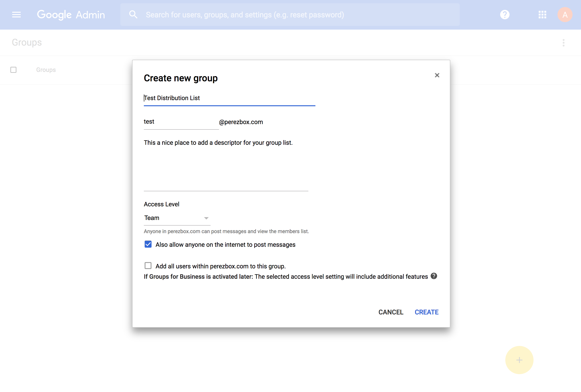Click the Groups column header
This screenshot has width=581, height=392.
[46, 70]
